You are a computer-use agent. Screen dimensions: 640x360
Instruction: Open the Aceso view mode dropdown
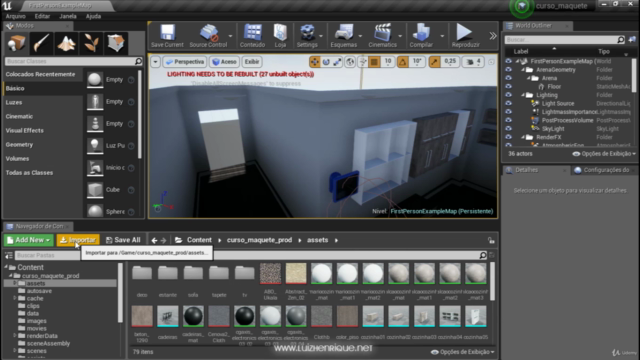click(x=225, y=62)
